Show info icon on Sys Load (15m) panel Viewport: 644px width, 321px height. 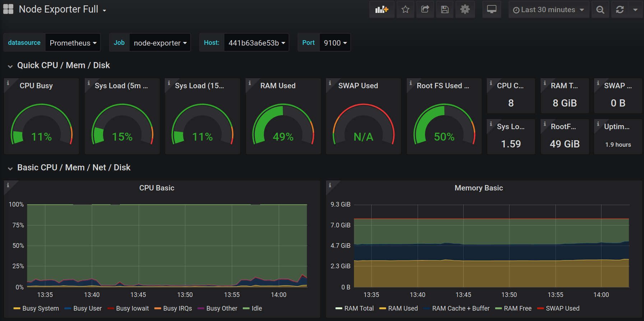[x=169, y=83]
